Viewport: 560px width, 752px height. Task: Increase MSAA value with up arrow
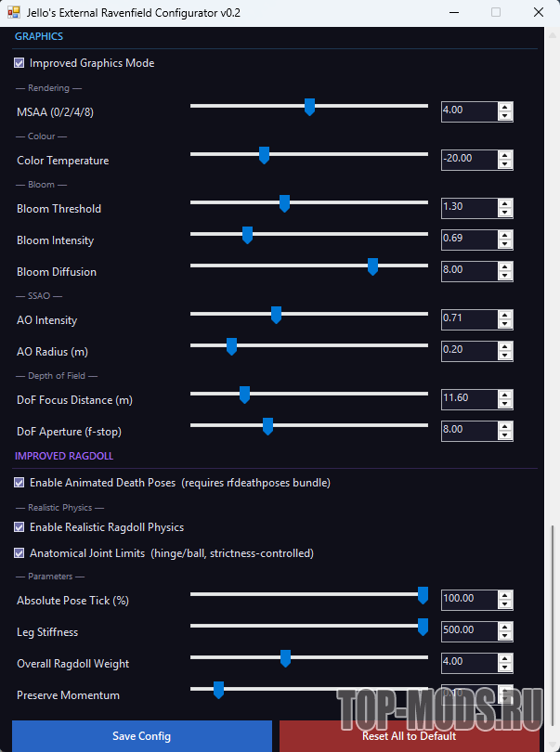coord(504,107)
